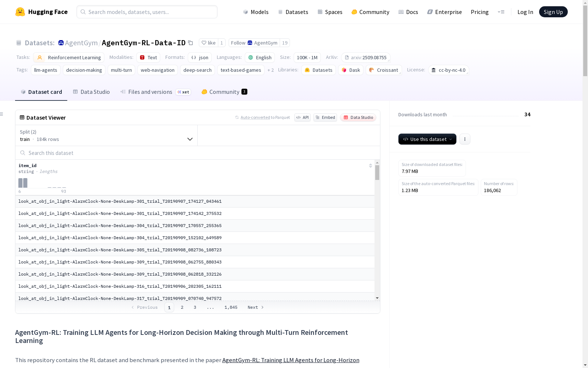
Task: Switch to the Dataset card tab
Action: (x=41, y=92)
